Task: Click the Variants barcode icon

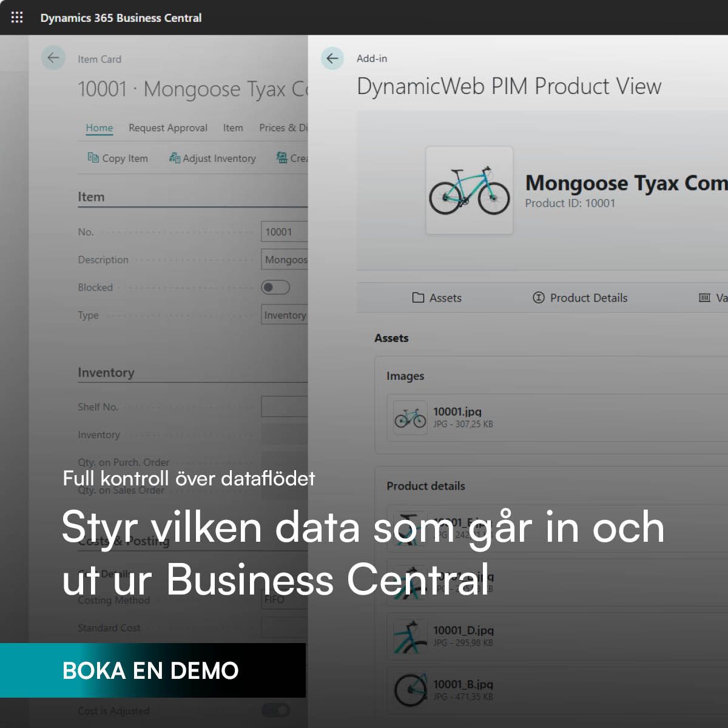Action: coord(704,298)
